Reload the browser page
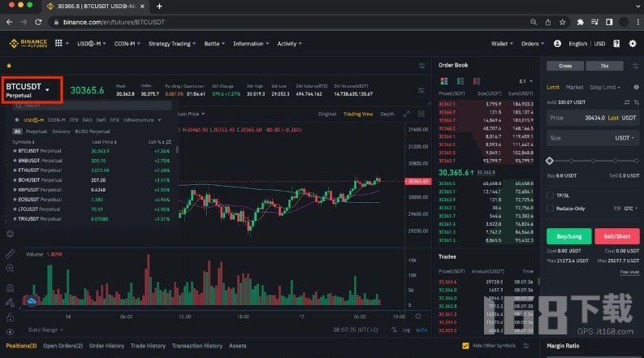 [38, 22]
